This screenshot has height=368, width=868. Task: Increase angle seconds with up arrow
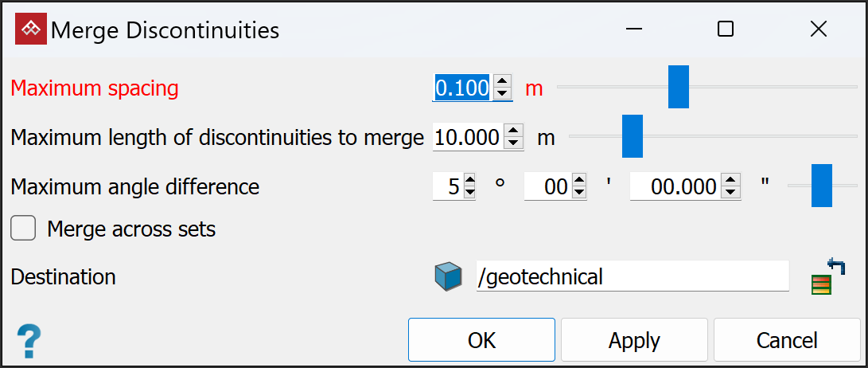click(x=731, y=181)
